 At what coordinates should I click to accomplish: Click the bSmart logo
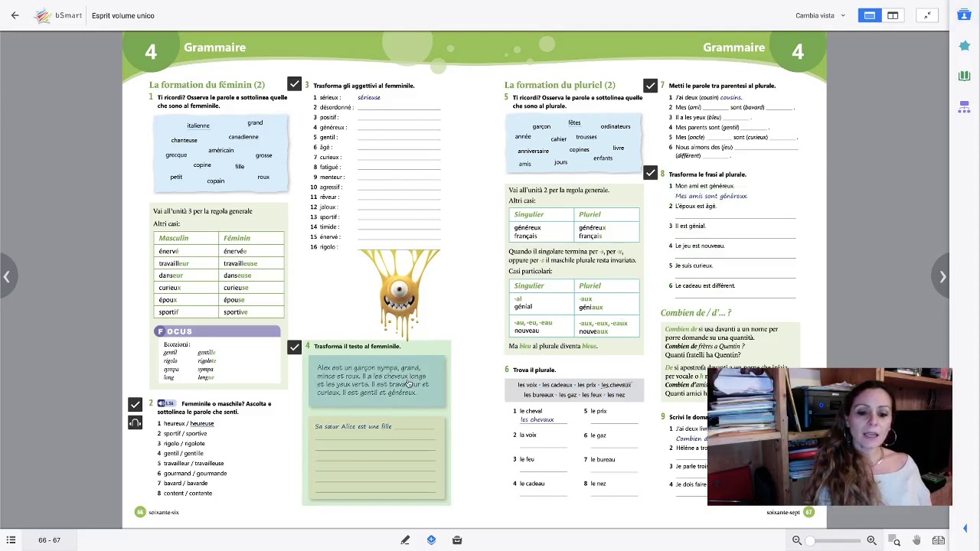coord(58,15)
